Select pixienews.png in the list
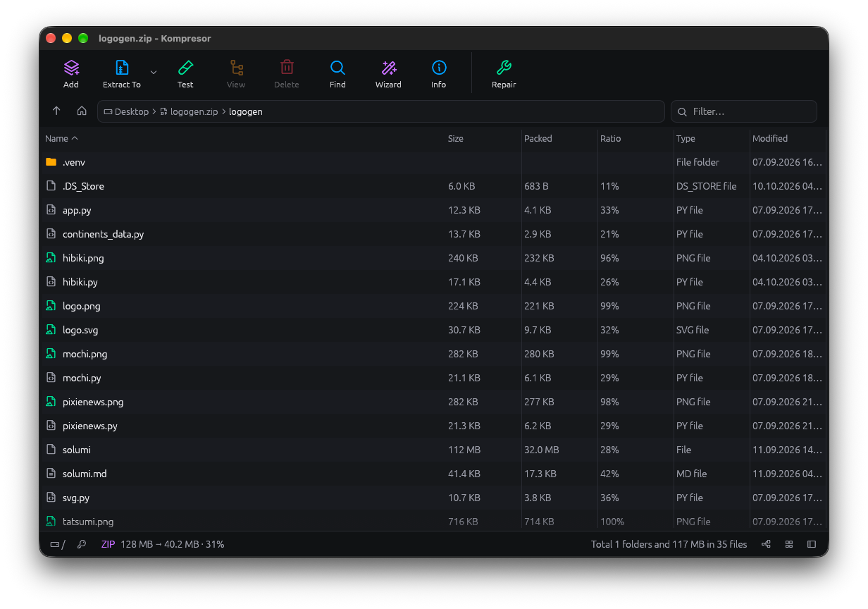The height and width of the screenshot is (609, 868). (x=433, y=402)
